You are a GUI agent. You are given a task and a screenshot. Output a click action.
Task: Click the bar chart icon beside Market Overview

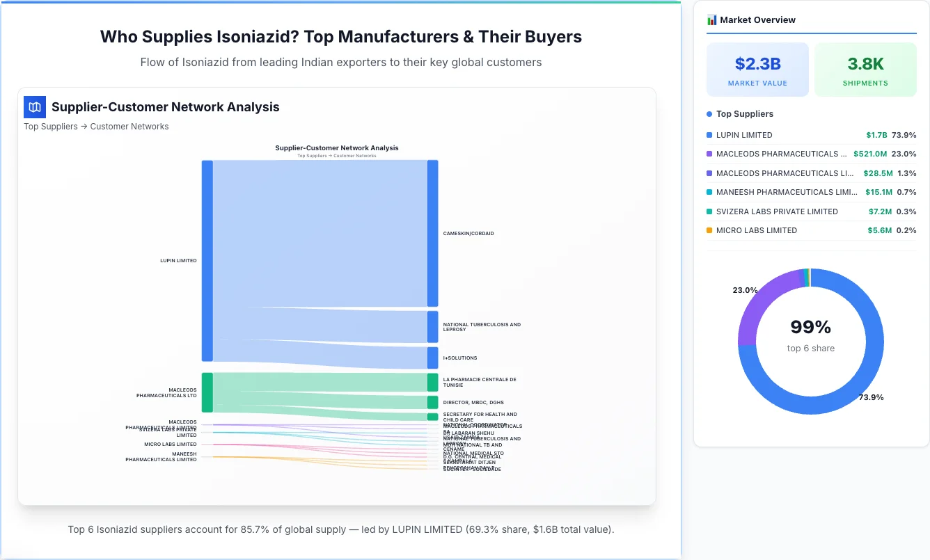click(x=711, y=19)
